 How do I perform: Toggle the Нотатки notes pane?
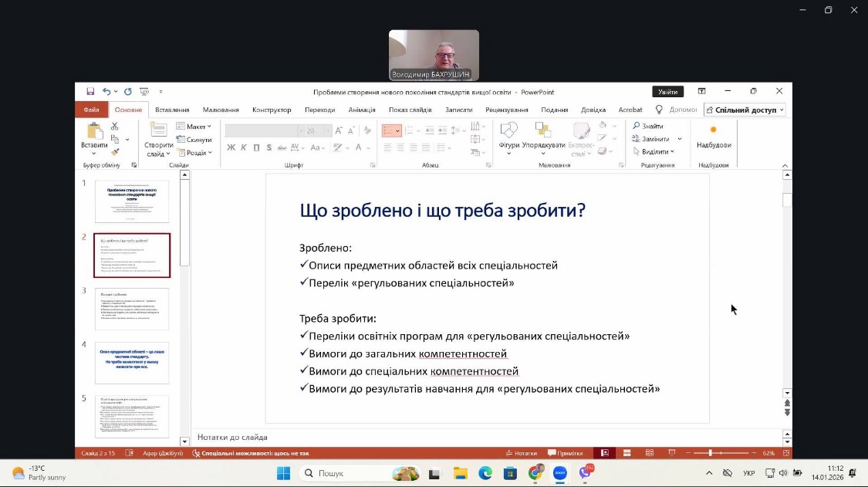521,453
